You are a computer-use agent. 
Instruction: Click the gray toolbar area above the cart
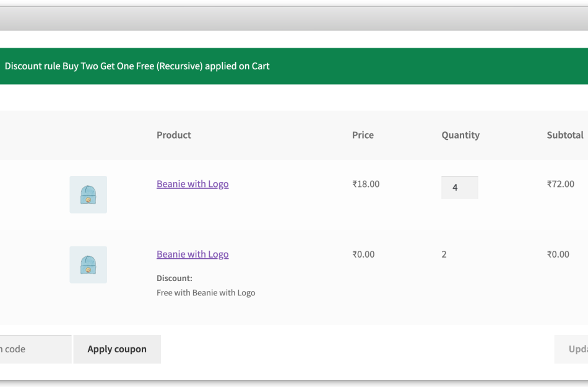(294, 18)
